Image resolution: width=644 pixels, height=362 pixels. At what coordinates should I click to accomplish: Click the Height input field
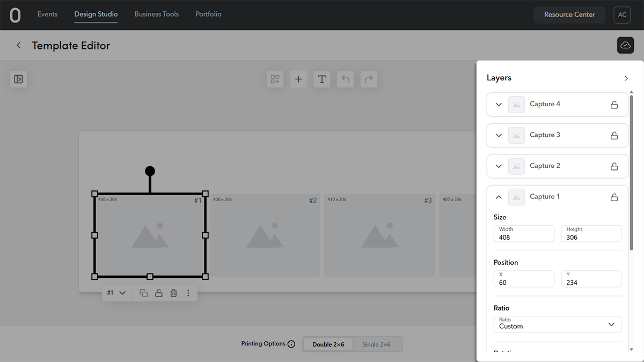click(591, 233)
